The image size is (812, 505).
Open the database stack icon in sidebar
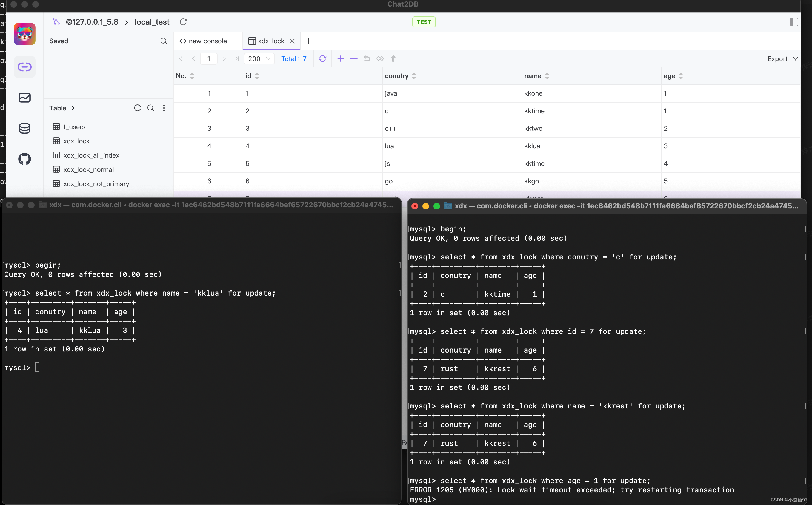point(24,128)
